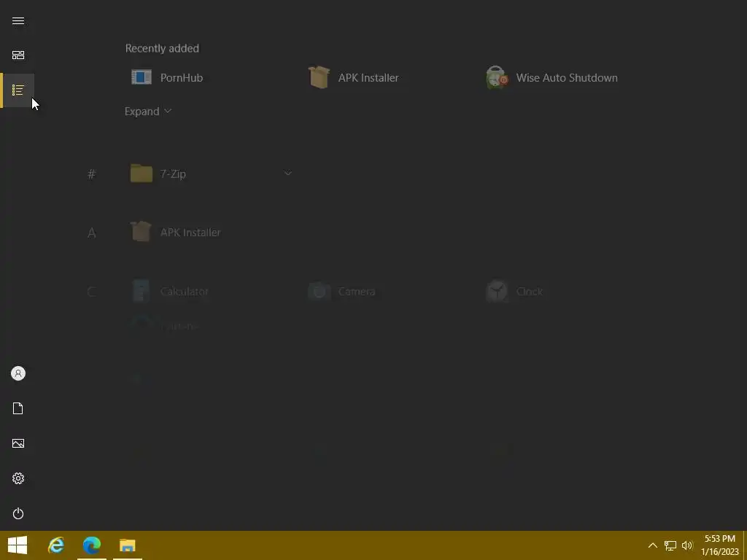The height and width of the screenshot is (560, 747).
Task: Open the user account icon
Action: [x=18, y=373]
